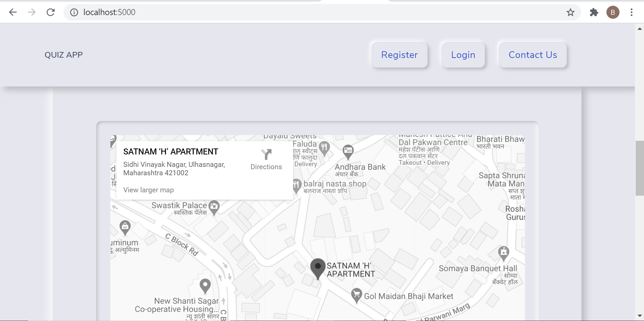Click the lock pin near Aluminum label
The image size is (644, 321).
pyautogui.click(x=124, y=227)
